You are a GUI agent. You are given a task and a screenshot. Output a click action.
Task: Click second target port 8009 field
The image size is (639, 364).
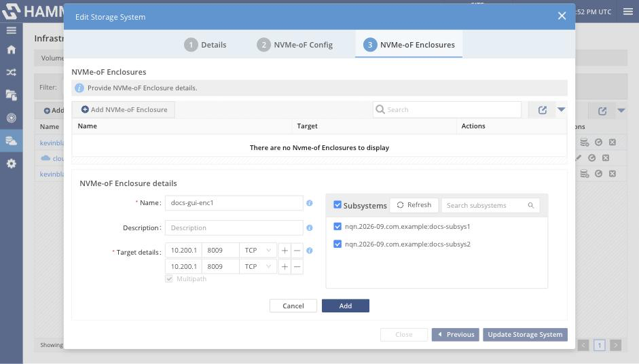[x=221, y=267]
